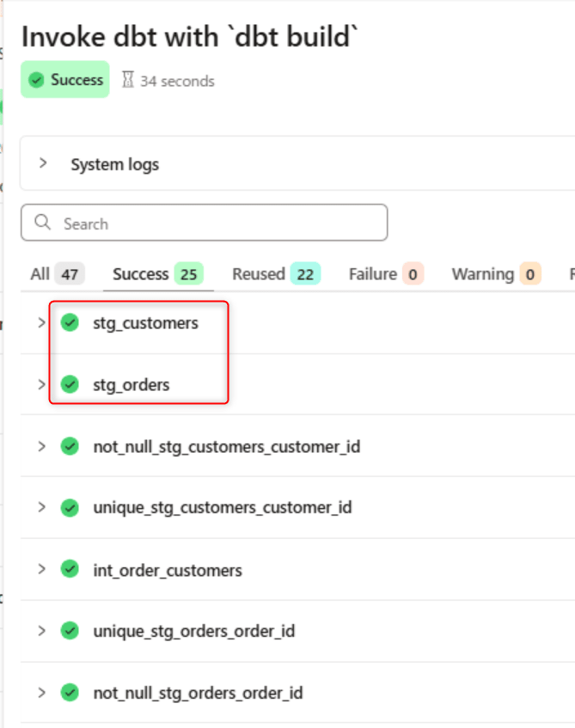Click the Search input field
Viewport: 575px width, 728px height.
204,223
